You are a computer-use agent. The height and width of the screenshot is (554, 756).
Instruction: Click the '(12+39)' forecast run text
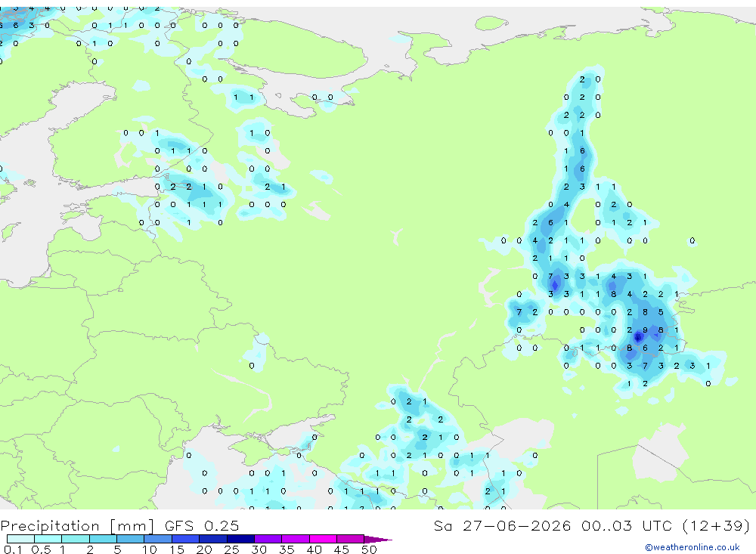coord(717,525)
